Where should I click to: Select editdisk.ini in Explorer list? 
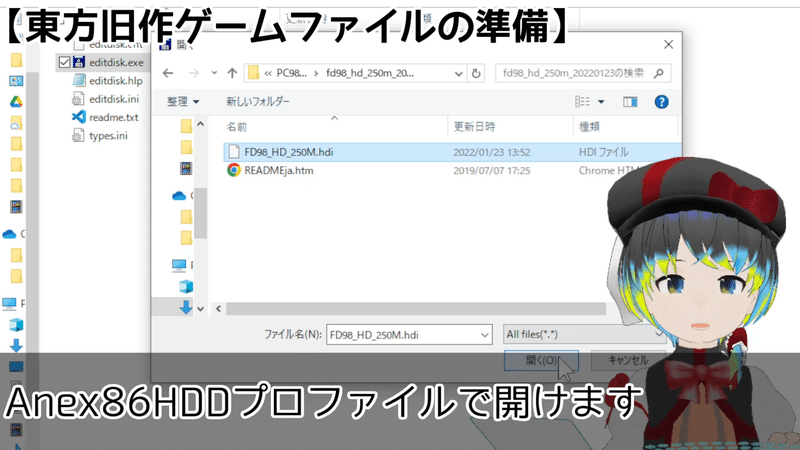(114, 99)
